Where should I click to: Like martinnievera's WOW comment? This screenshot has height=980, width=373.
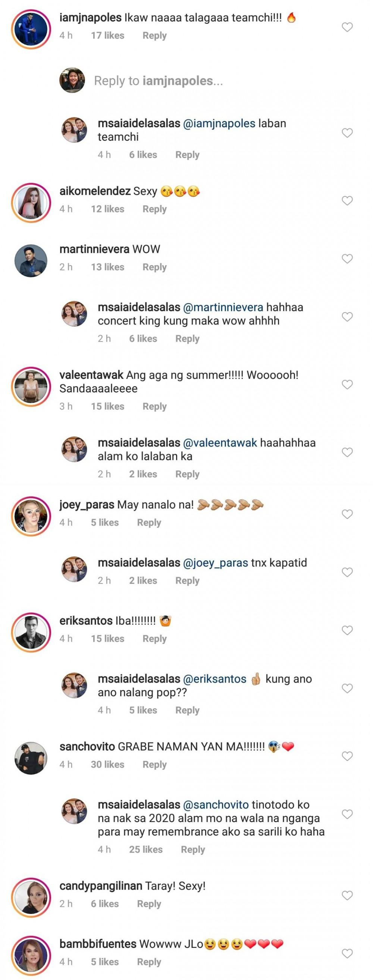click(x=347, y=259)
